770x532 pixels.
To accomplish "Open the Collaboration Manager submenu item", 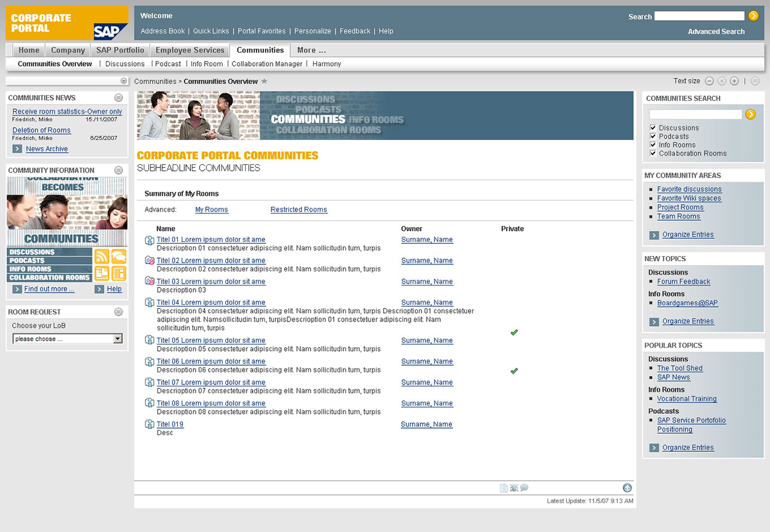I will click(x=267, y=64).
